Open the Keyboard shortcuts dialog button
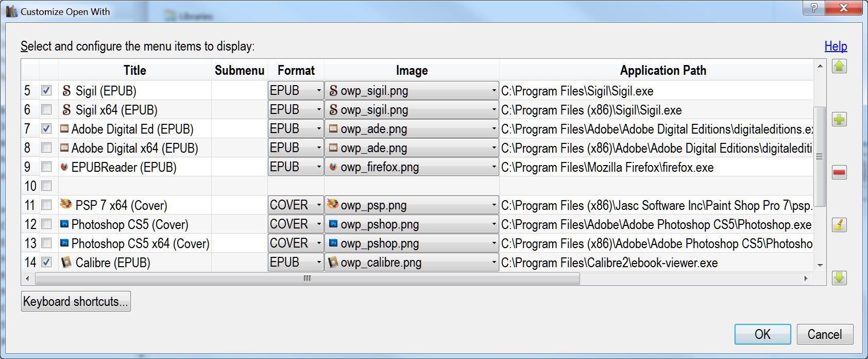The height and width of the screenshot is (359, 868). click(x=76, y=302)
